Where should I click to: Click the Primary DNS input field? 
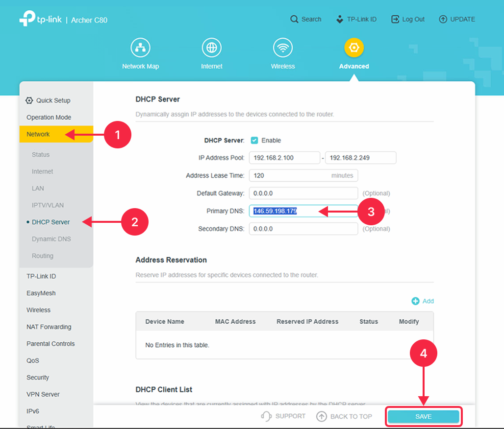coord(303,211)
